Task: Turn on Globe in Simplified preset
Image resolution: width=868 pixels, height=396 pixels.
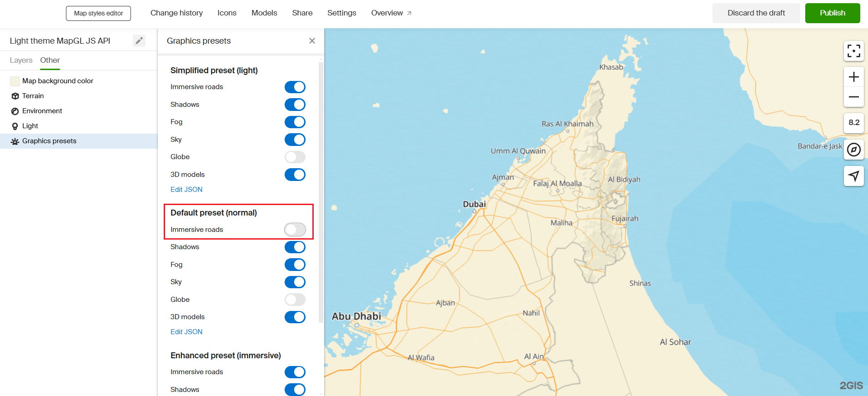Action: click(295, 157)
